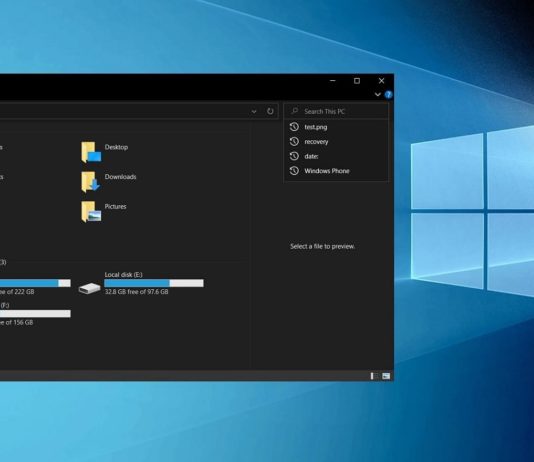Open the address bar history dropdown
Screen dimensions: 534x462
coord(254,111)
